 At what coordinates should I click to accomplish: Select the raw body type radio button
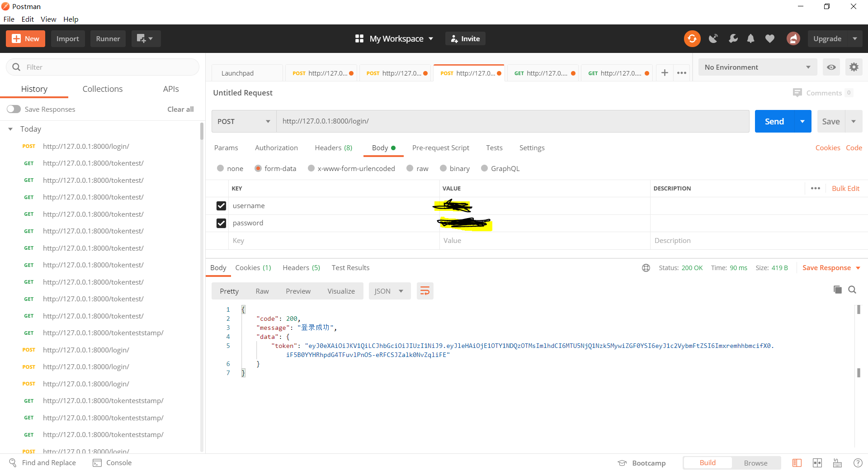pyautogui.click(x=410, y=168)
